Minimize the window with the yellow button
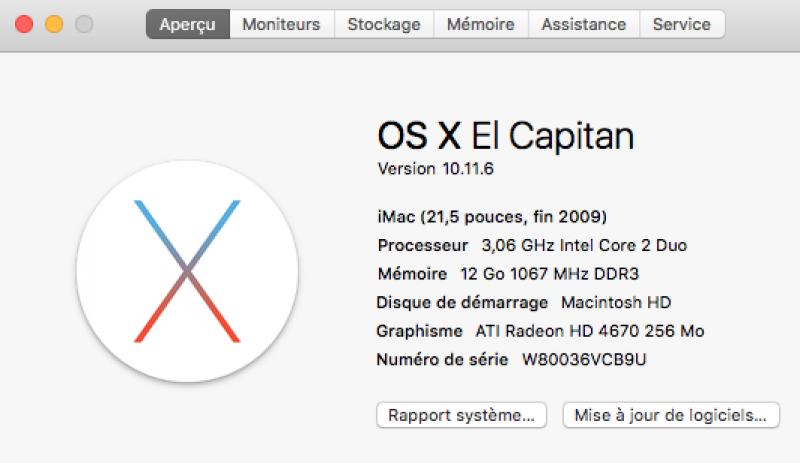Screen dimensions: 800x463 [x=54, y=24]
